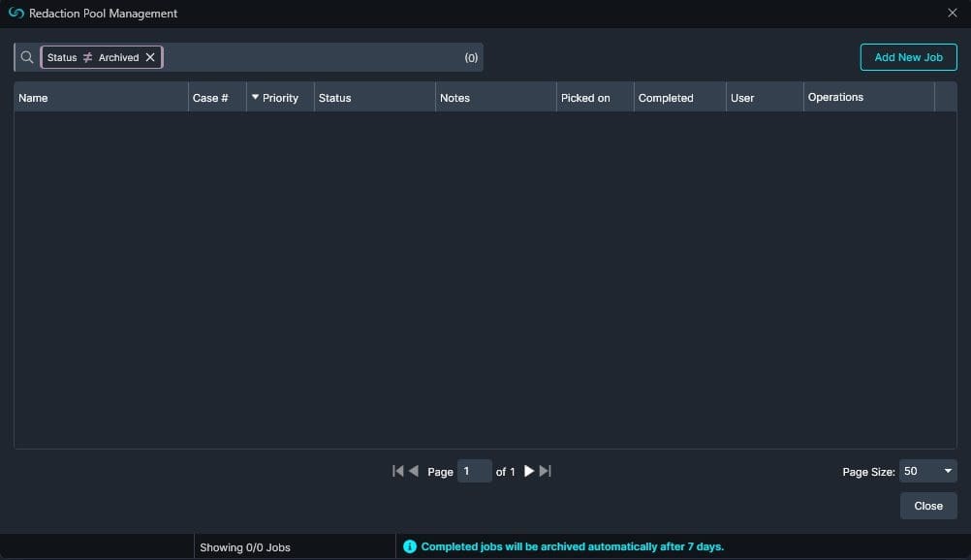
Task: Click the search magnifier icon
Action: point(27,57)
